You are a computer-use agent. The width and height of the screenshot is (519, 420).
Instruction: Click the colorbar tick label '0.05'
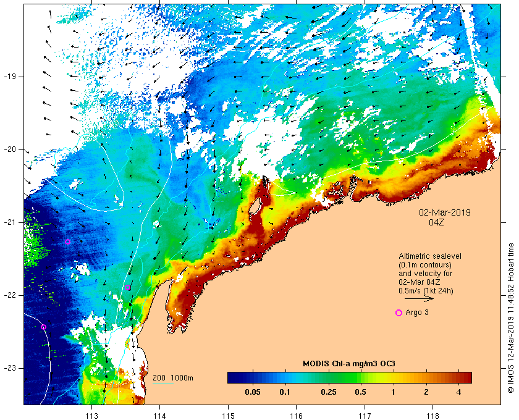click(x=253, y=392)
